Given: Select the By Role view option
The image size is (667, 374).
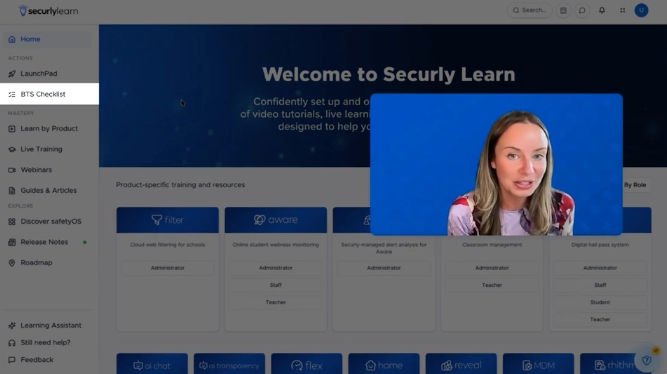Looking at the screenshot, I should click(635, 185).
